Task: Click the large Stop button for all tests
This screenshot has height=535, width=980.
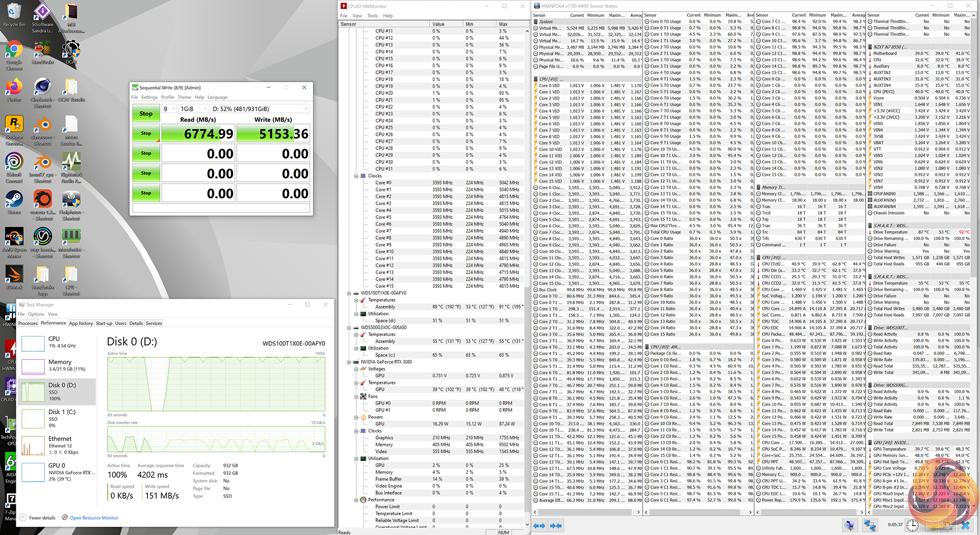Action: (x=146, y=113)
